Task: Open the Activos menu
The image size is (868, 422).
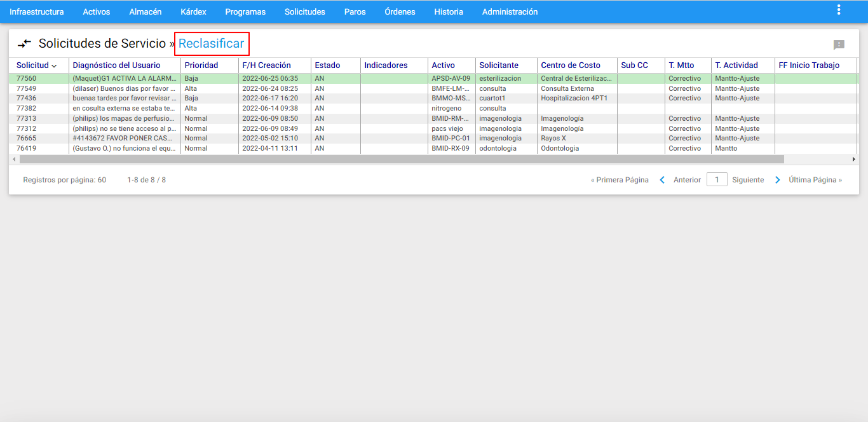Action: [x=96, y=11]
